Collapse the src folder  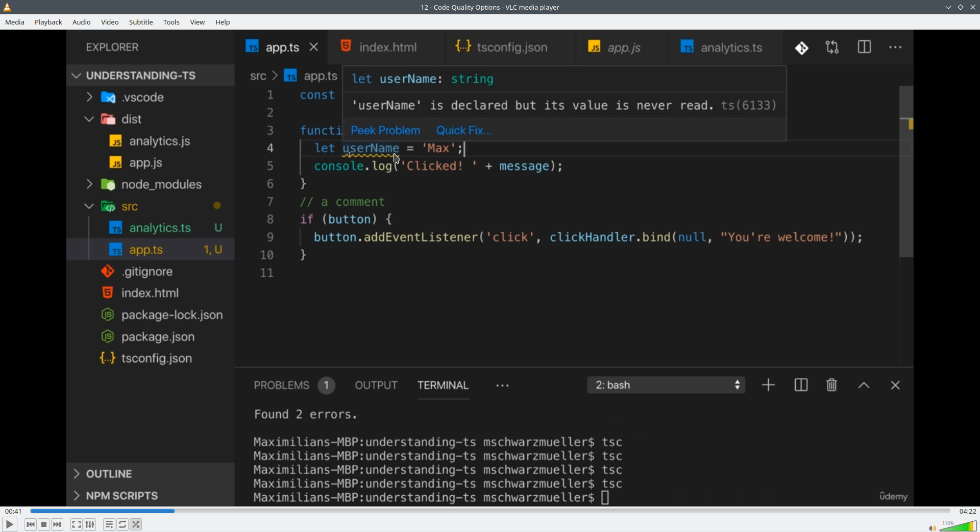pos(90,206)
